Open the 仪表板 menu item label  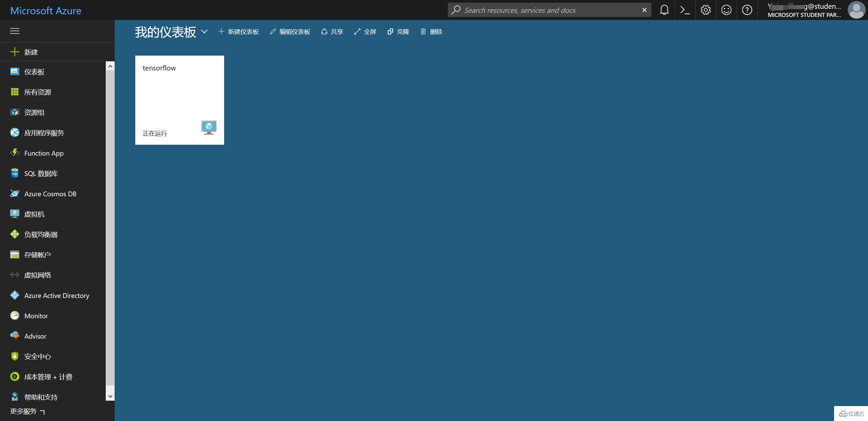point(34,72)
